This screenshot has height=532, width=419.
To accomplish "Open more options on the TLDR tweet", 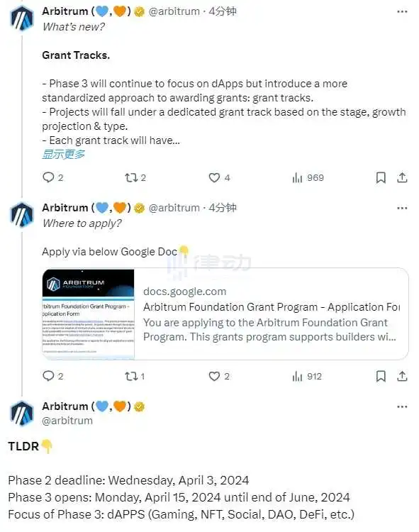I will (402, 406).
